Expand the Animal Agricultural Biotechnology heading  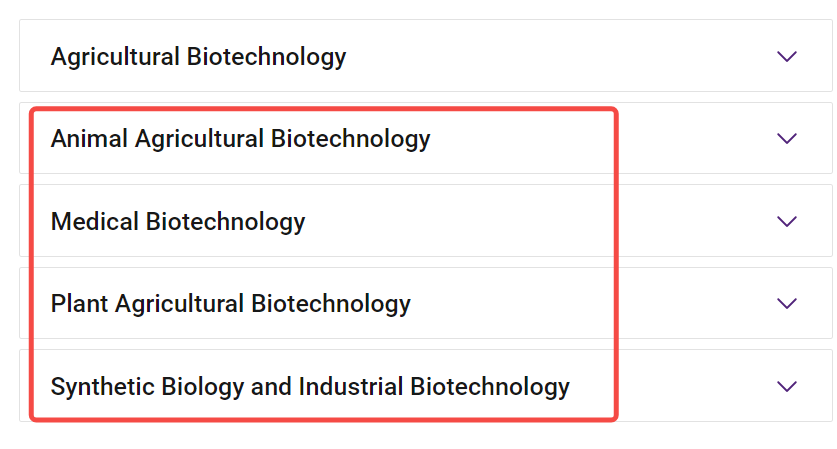click(x=240, y=138)
